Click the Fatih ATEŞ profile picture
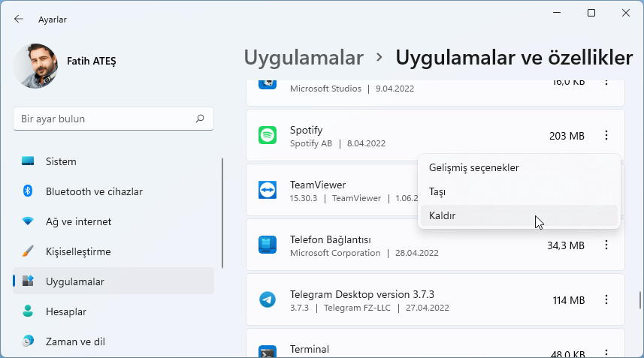This screenshot has width=644, height=358. [36, 66]
